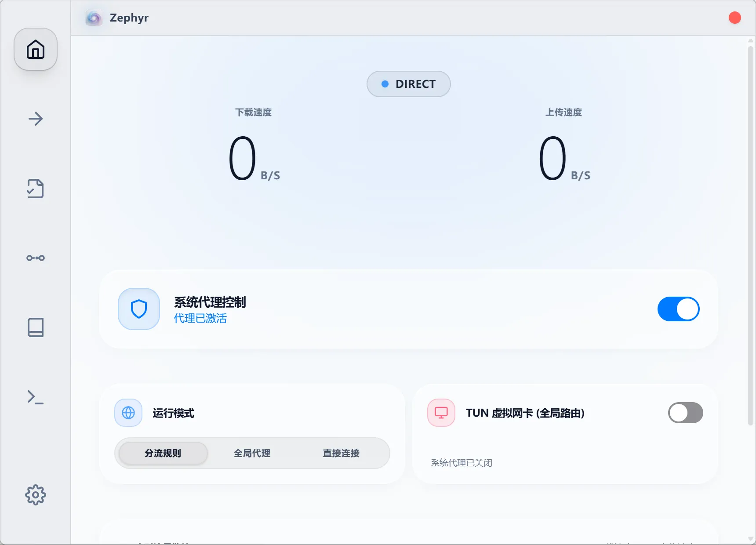756x545 pixels.
Task: Click the 系统代理已关闭 text
Action: 462,463
